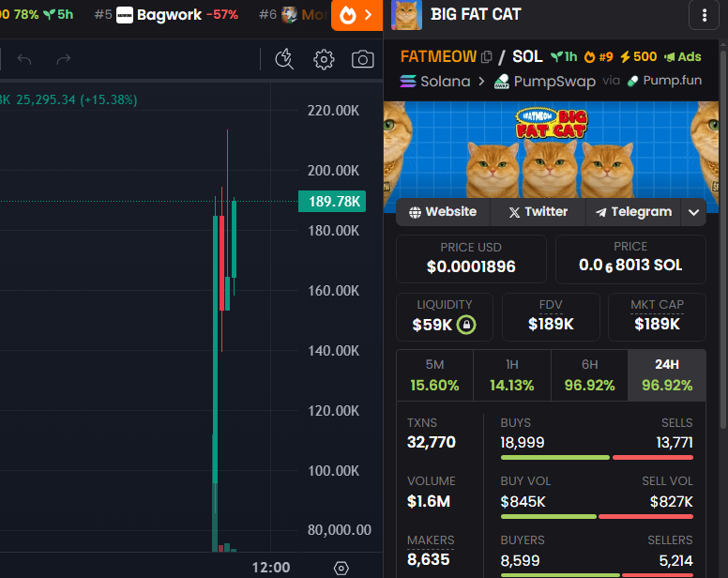This screenshot has width=728, height=578.
Task: Click the PumpSwap DEX logo
Action: pos(501,82)
